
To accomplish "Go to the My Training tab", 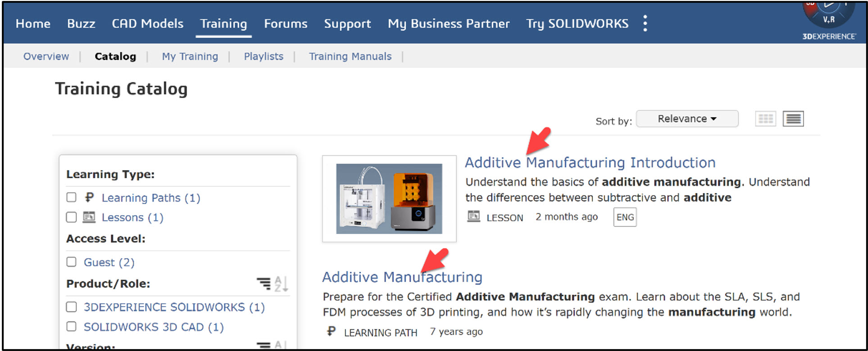I will click(x=190, y=56).
